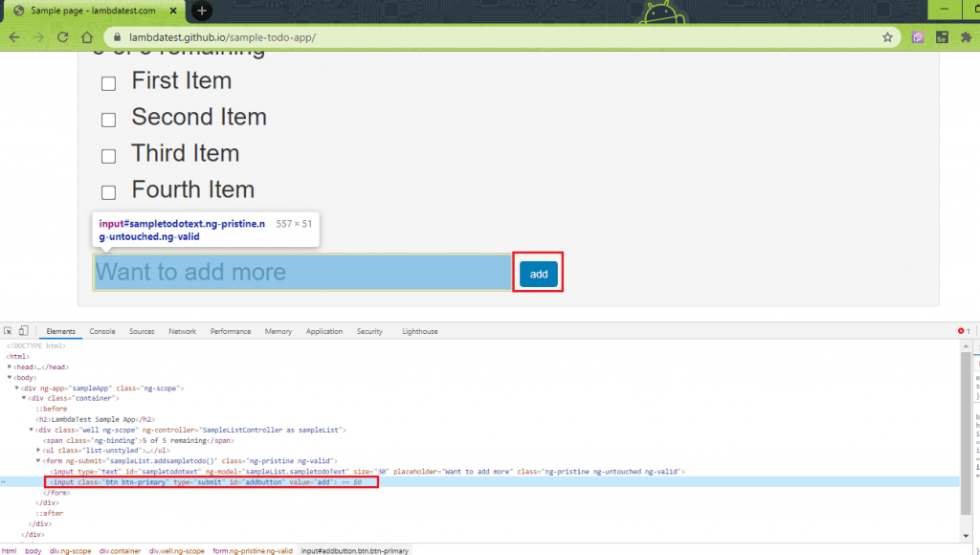Reload the sample todo page
The width and height of the screenshot is (980, 555).
pos(62,37)
